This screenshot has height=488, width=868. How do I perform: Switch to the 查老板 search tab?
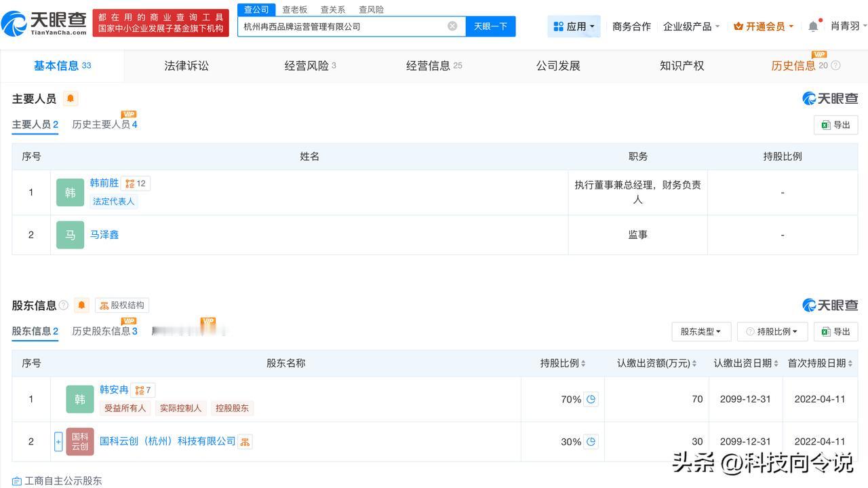click(295, 10)
